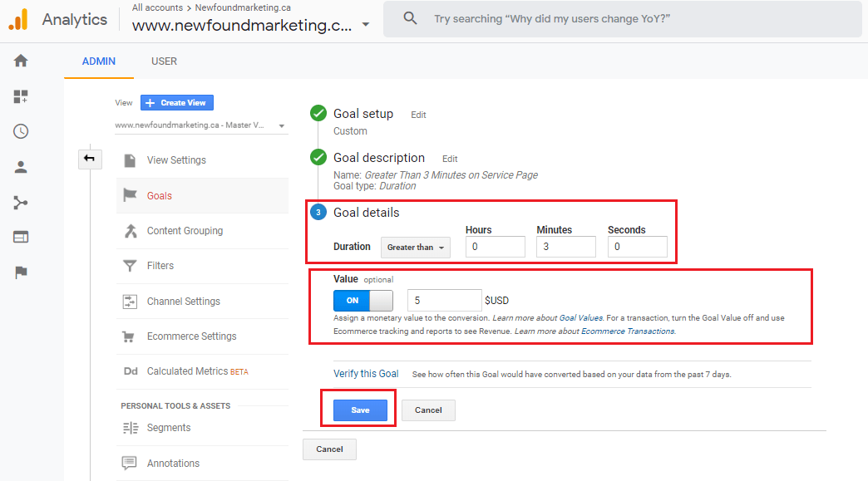Viewport: 868px width, 481px height.
Task: Open the Greater than duration dropdown
Action: (415, 247)
